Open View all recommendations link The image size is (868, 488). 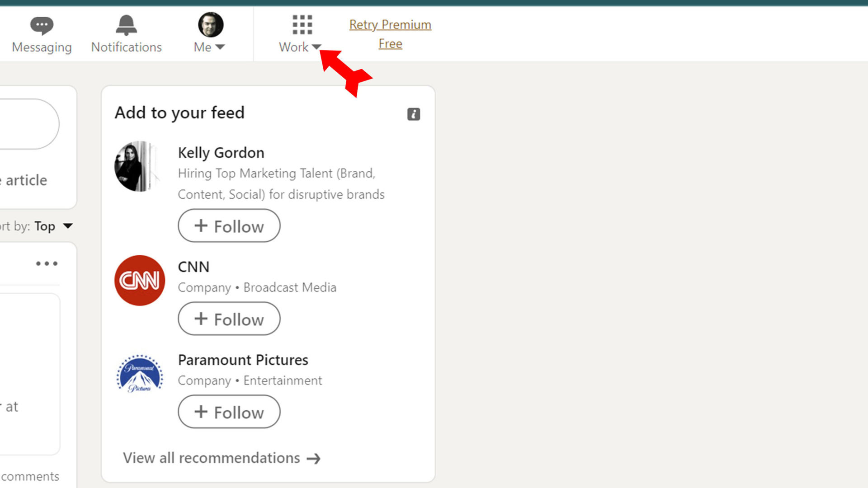tap(211, 458)
